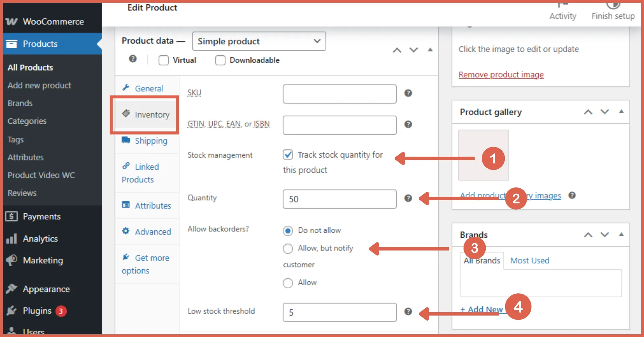644x337 pixels.
Task: Collapse the Brands panel
Action: point(622,235)
